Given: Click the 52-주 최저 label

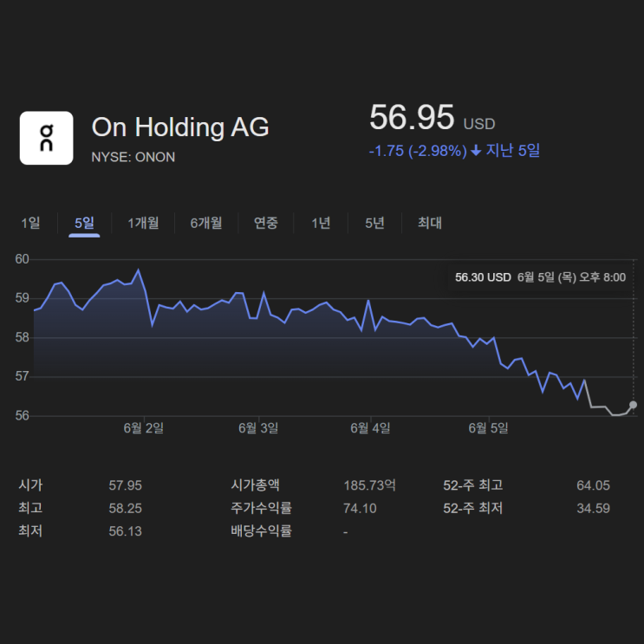Looking at the screenshot, I should (x=473, y=508).
